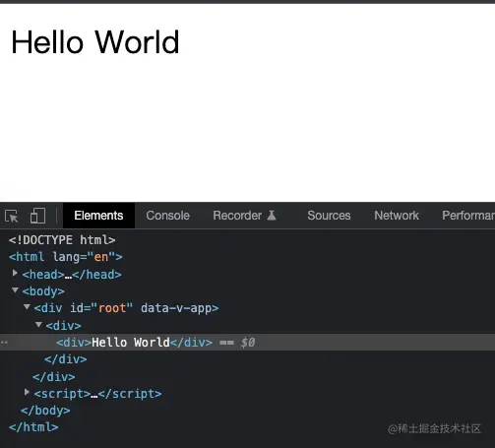The width and height of the screenshot is (495, 448).
Task: Open the Elements tab
Action: (98, 216)
